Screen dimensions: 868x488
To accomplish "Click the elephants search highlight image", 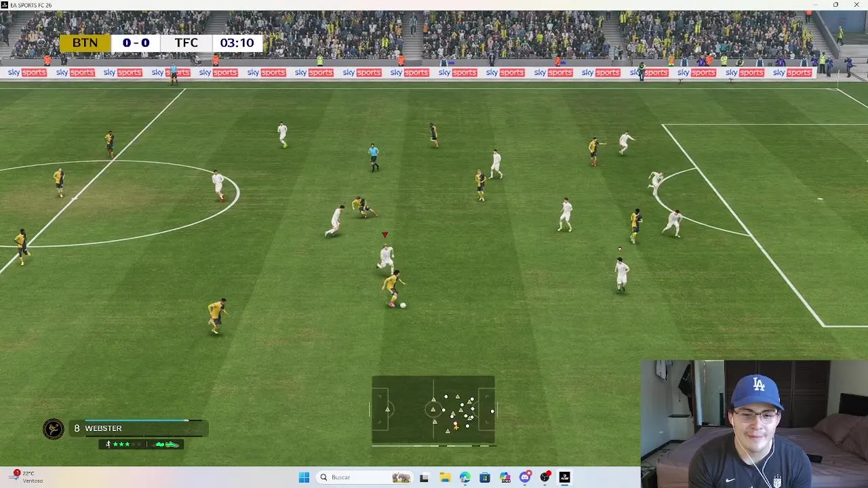I will (401, 477).
